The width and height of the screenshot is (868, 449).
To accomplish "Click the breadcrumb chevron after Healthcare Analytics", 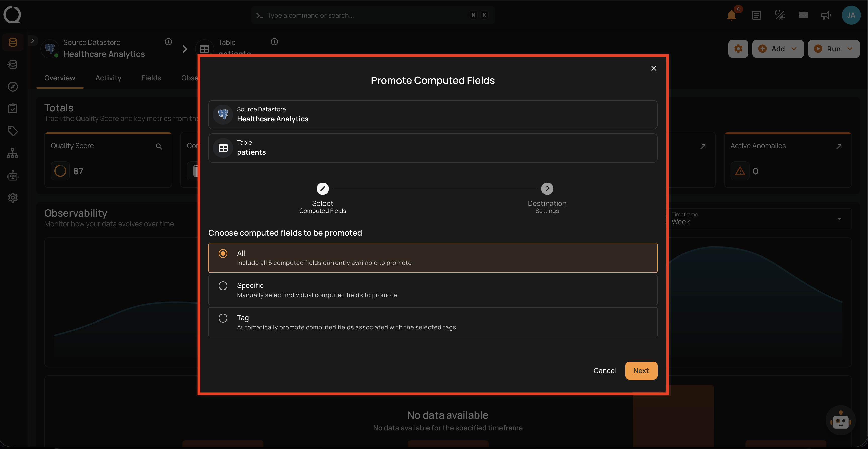I will coord(185,49).
